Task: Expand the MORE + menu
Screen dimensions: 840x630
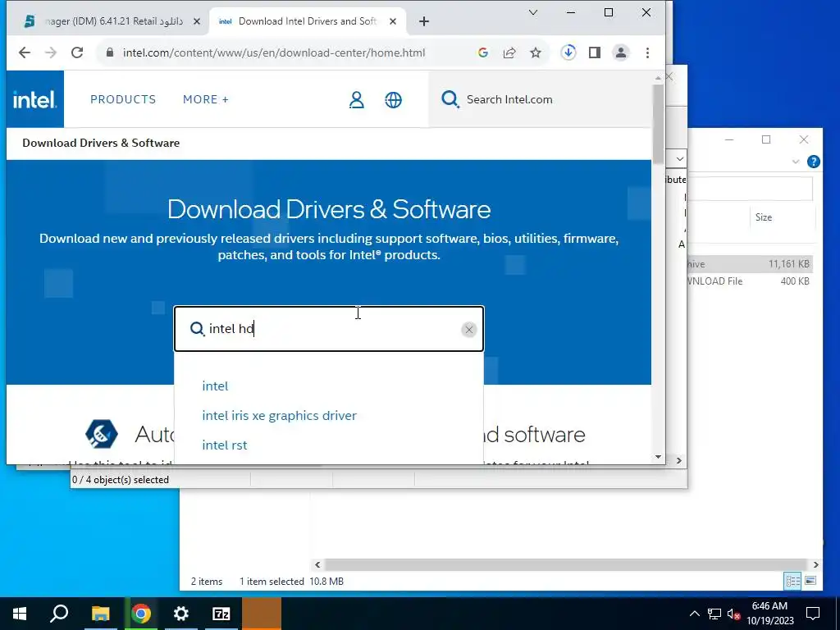Action: coord(206,99)
